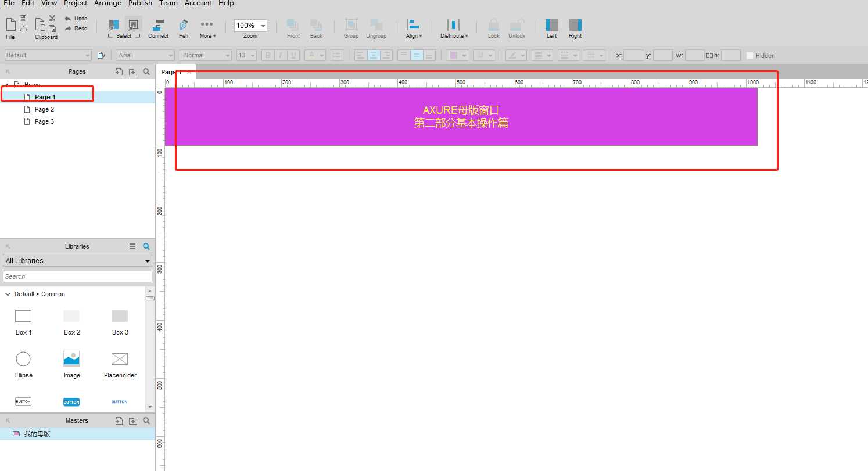
Task: Open the Team menu
Action: pos(168,3)
